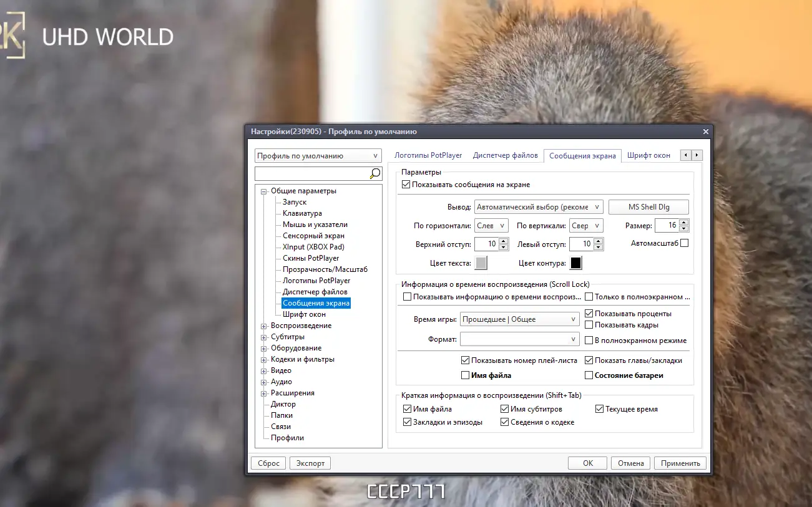Expand the Видео tree node

[x=264, y=370]
